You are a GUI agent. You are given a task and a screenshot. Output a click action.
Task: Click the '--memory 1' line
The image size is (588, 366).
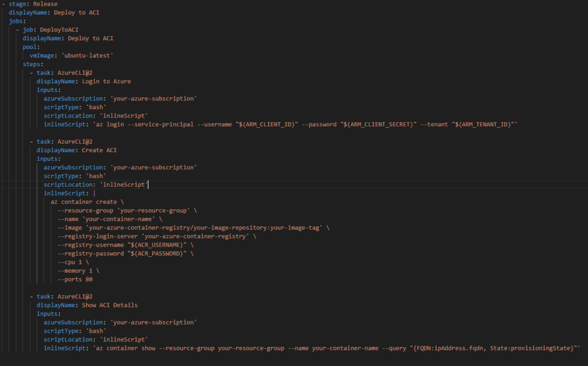[x=78, y=271]
